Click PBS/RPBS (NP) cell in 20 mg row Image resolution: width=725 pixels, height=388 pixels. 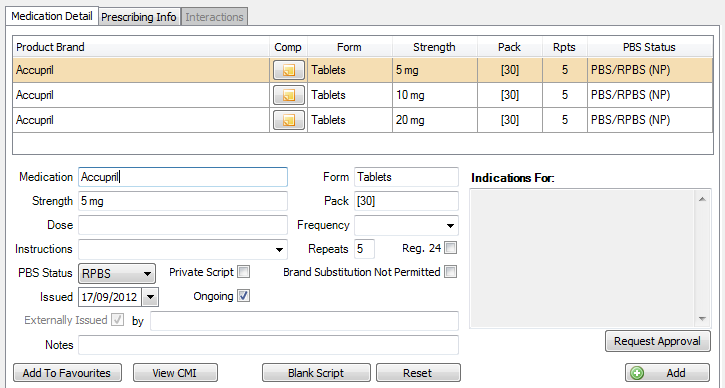click(x=650, y=120)
